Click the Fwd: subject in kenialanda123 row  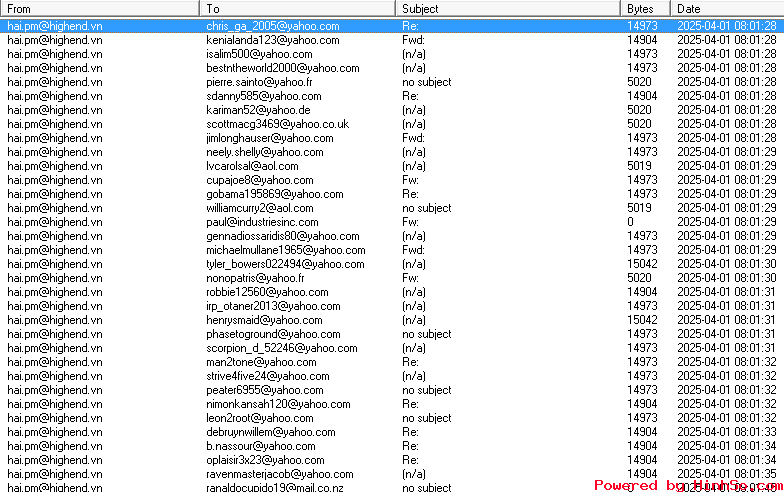[x=413, y=40]
